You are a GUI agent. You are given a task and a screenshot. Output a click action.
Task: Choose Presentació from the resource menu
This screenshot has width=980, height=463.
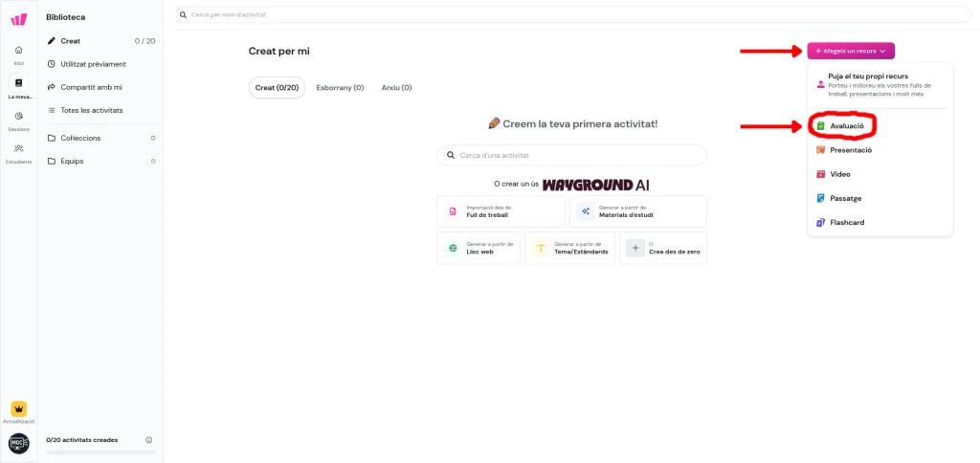[849, 150]
